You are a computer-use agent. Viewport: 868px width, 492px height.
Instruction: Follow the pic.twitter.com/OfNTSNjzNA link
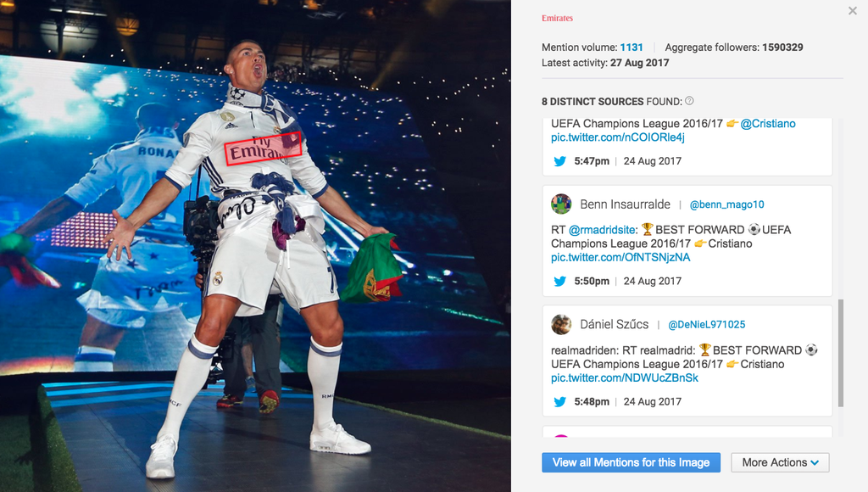[x=620, y=258]
